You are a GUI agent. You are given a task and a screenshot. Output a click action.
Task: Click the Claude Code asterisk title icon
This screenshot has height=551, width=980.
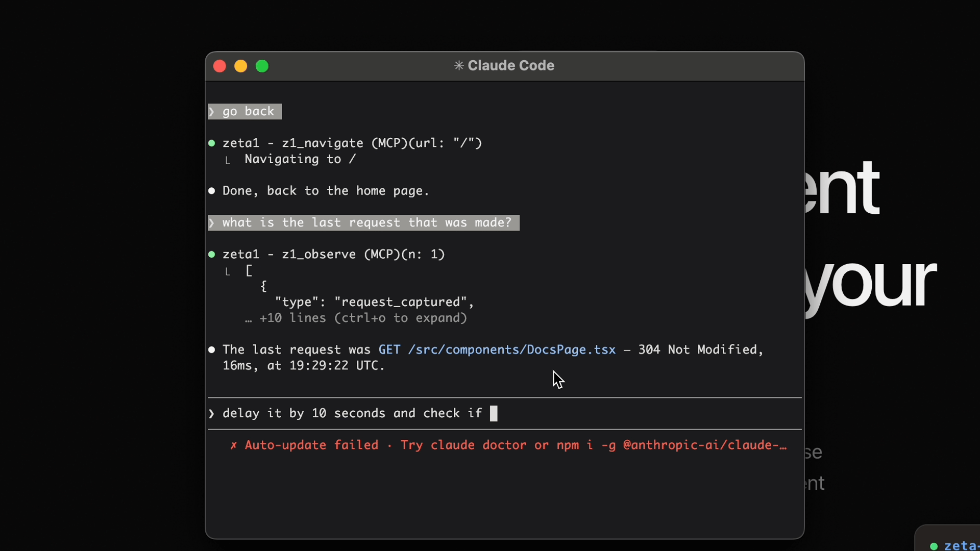(x=459, y=66)
